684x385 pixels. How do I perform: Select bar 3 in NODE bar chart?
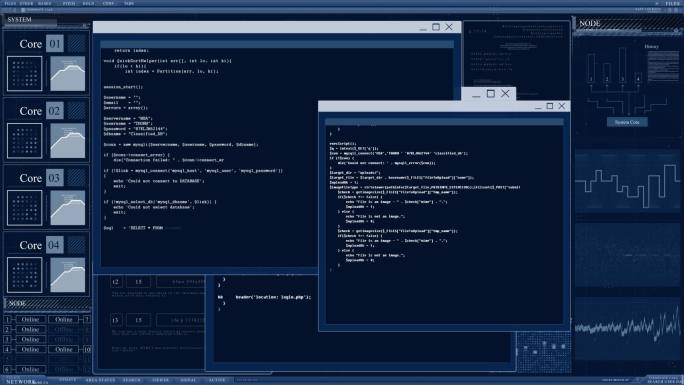622,65
